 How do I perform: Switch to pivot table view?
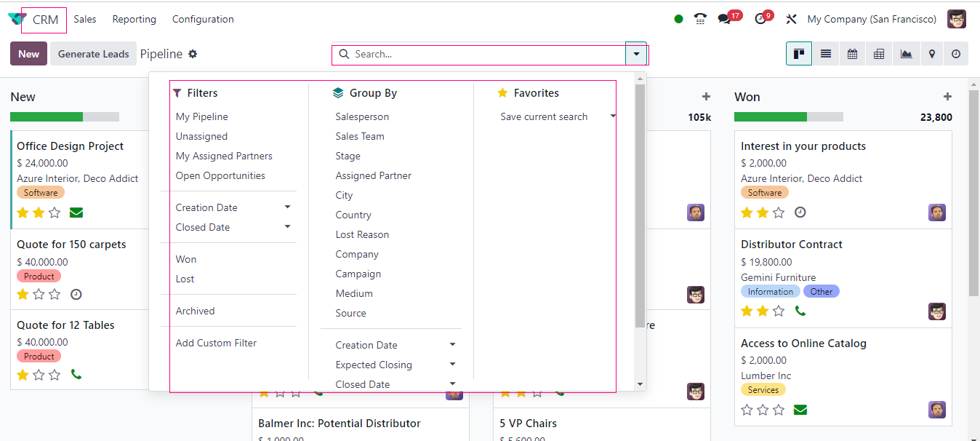tap(879, 54)
